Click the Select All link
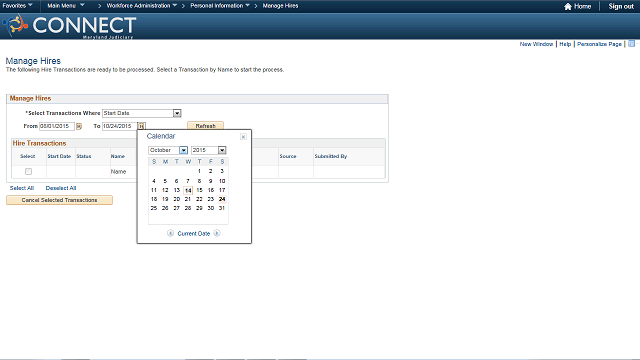Viewport: 640px width, 360px height. tap(22, 188)
